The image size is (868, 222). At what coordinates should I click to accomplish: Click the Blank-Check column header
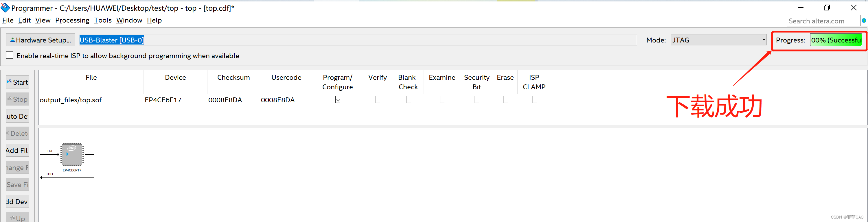click(x=408, y=82)
